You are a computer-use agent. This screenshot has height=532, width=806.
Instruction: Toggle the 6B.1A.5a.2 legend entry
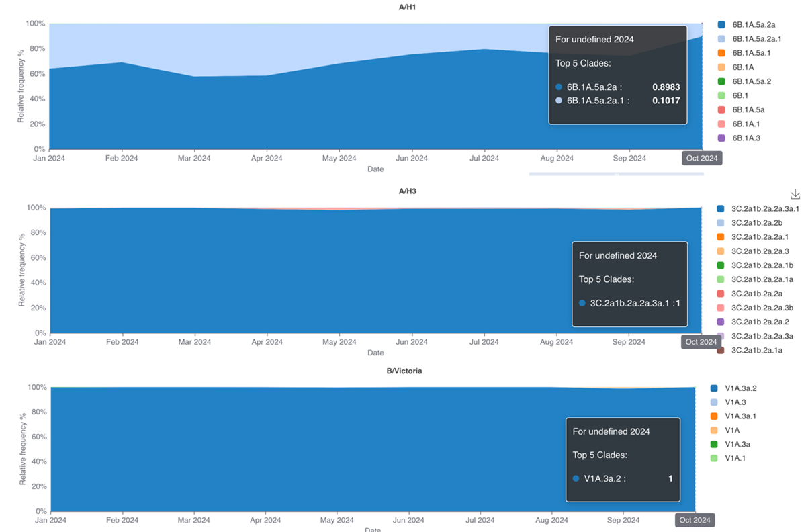(x=751, y=81)
